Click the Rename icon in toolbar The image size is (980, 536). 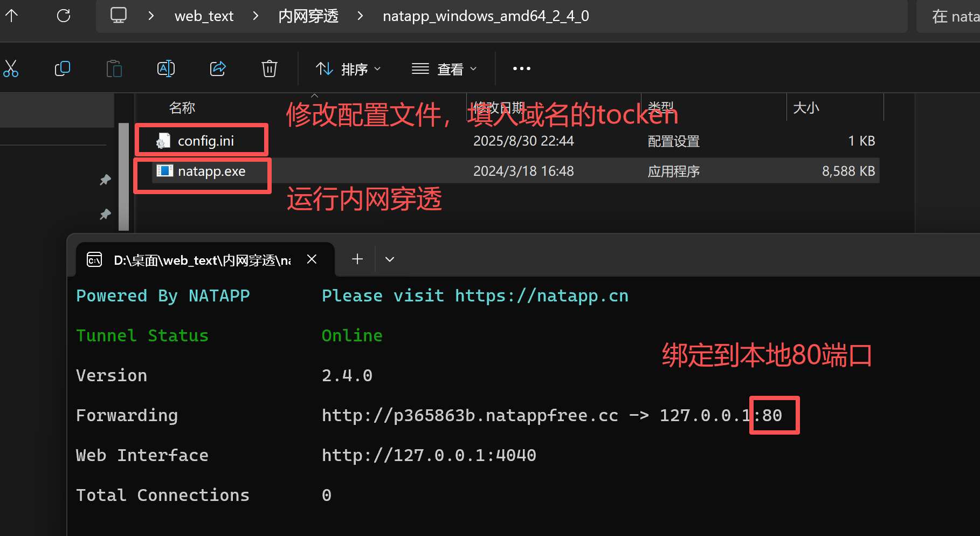[166, 68]
